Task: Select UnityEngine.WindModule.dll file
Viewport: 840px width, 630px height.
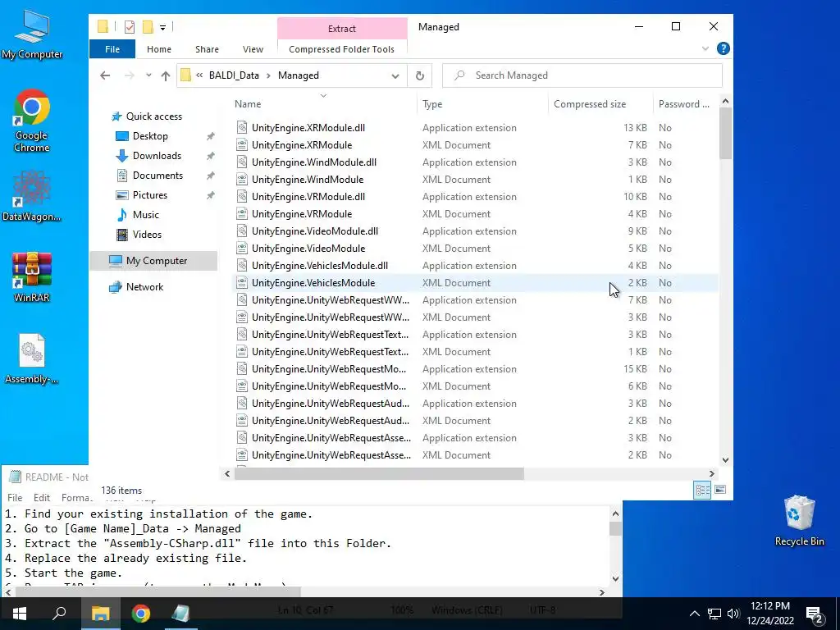Action: (x=314, y=162)
